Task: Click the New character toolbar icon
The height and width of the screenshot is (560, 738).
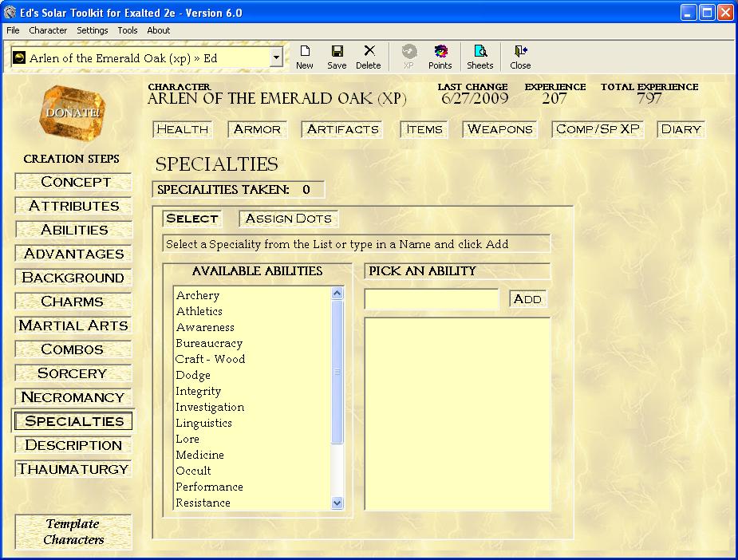Action: [305, 57]
